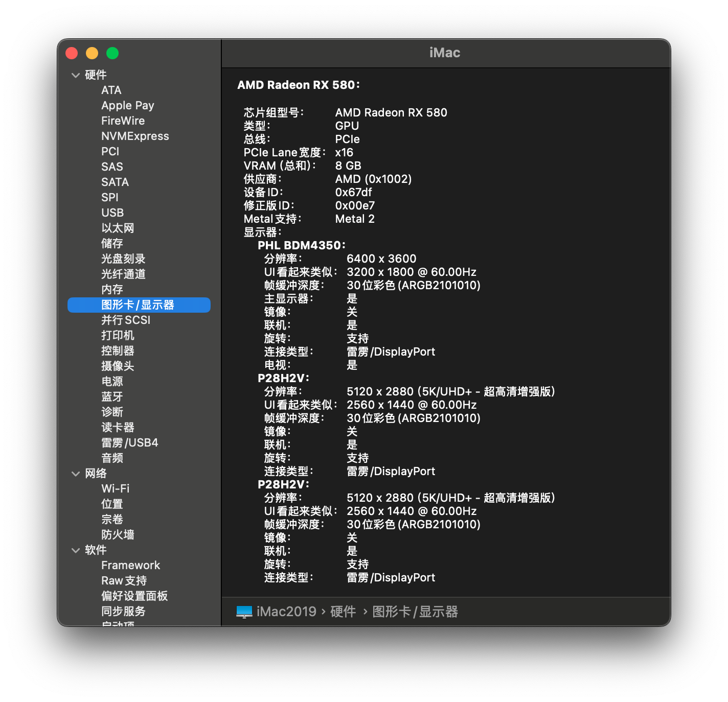Select 图形卡/显示器 highlighted row
This screenshot has width=728, height=702.
(x=139, y=305)
